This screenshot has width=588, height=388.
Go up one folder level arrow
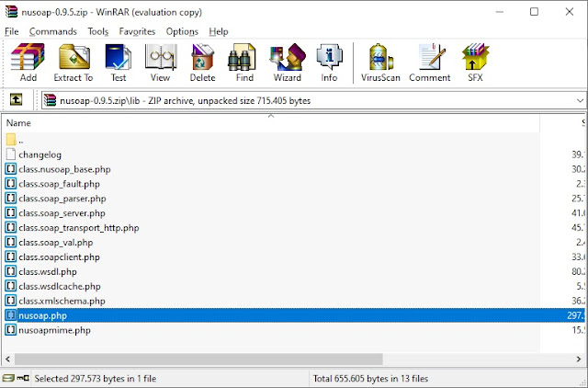coord(16,100)
